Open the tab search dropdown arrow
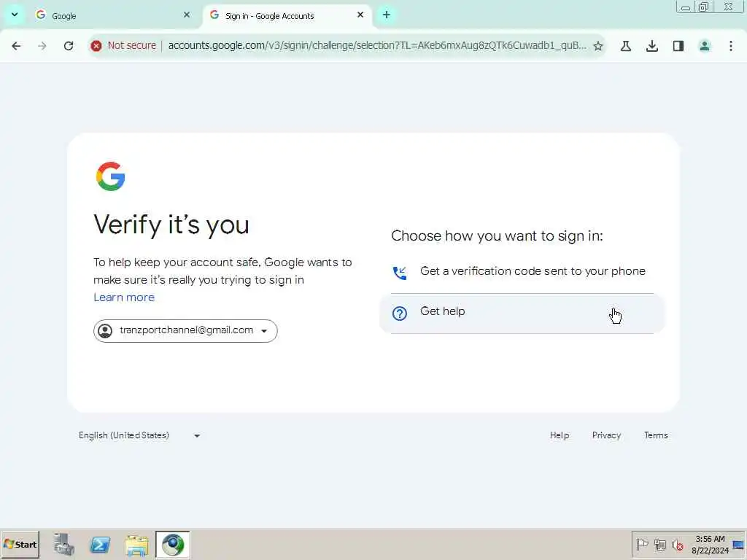 point(15,15)
